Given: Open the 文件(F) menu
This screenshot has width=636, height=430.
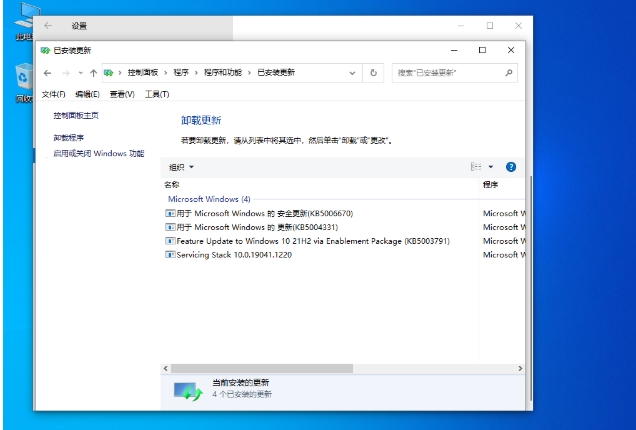Looking at the screenshot, I should 54,94.
